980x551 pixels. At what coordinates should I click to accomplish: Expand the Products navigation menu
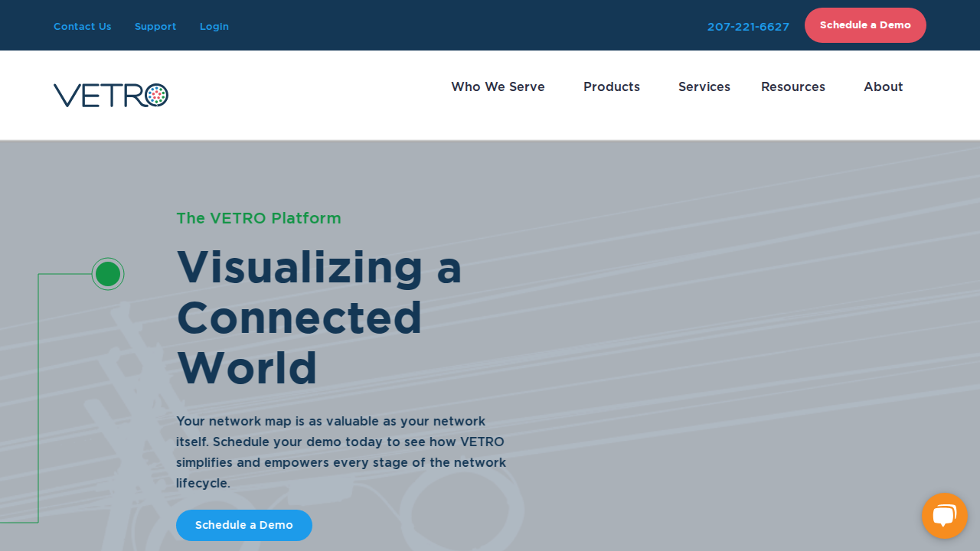[x=611, y=87]
